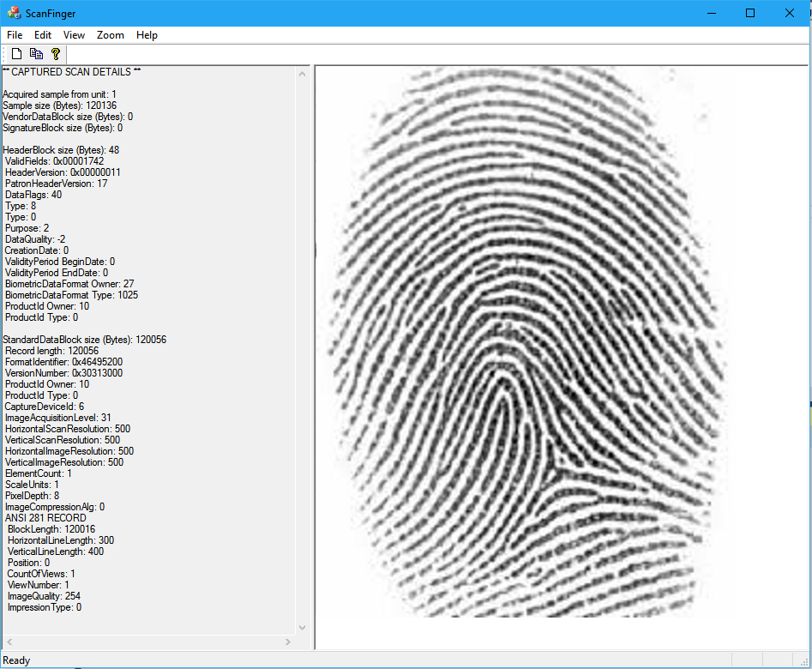The height and width of the screenshot is (669, 812).
Task: Maximize the ScanFinger window
Action: point(750,13)
